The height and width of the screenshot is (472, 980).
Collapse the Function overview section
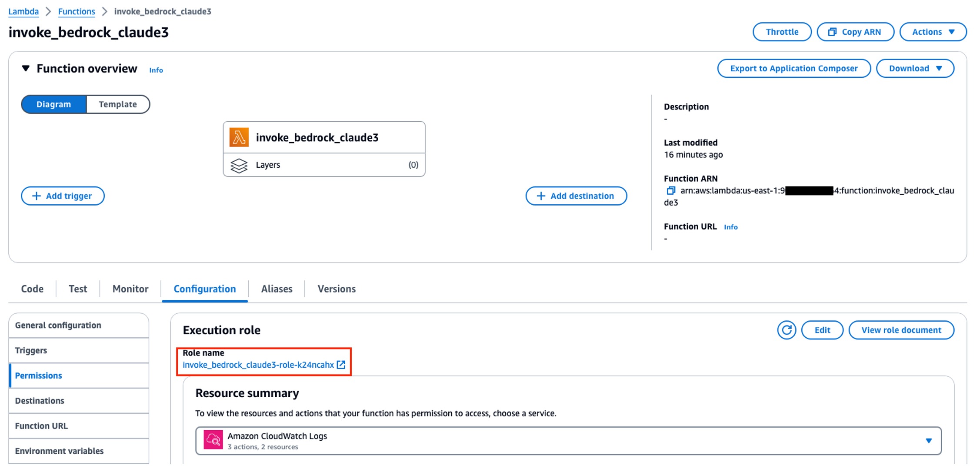pyautogui.click(x=26, y=69)
